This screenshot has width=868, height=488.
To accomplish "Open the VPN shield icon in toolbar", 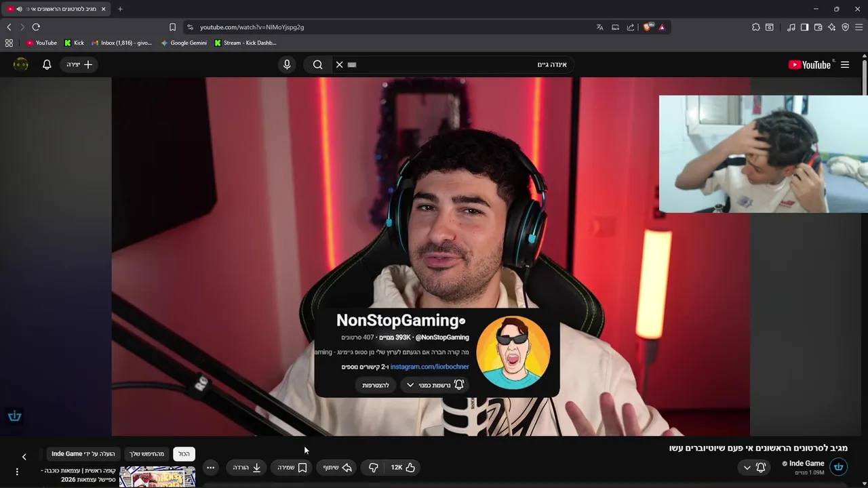I will point(846,27).
